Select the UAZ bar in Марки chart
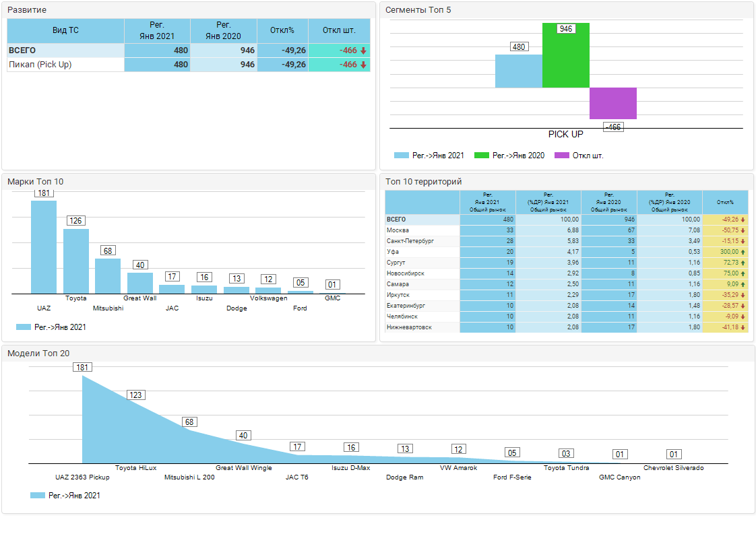 click(44, 246)
